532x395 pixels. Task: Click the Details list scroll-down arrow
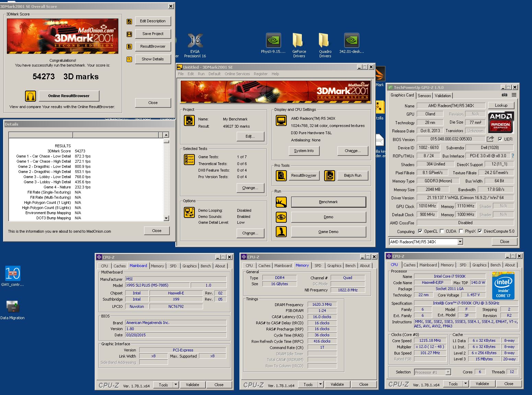pos(166,218)
